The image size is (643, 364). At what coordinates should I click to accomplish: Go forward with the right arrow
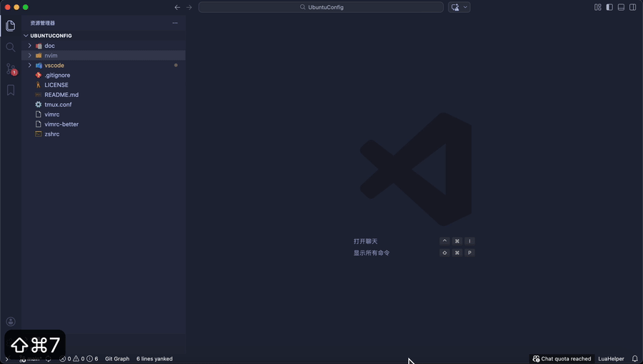pyautogui.click(x=189, y=7)
